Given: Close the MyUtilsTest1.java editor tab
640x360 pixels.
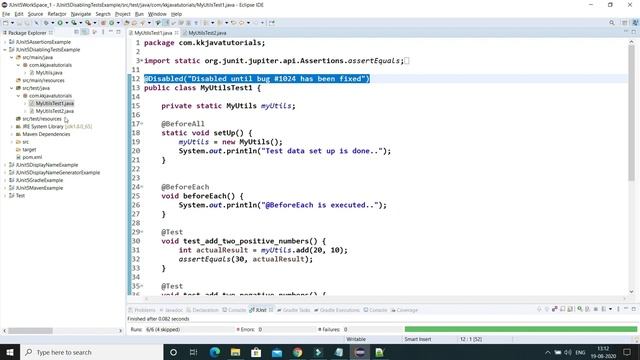Looking at the screenshot, I should (176, 33).
